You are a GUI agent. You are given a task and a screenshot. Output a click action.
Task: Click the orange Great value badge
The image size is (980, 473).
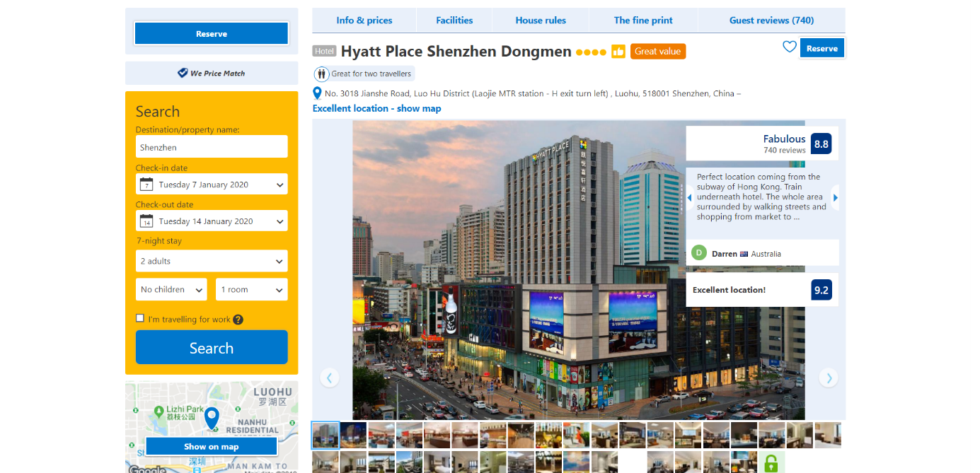658,51
